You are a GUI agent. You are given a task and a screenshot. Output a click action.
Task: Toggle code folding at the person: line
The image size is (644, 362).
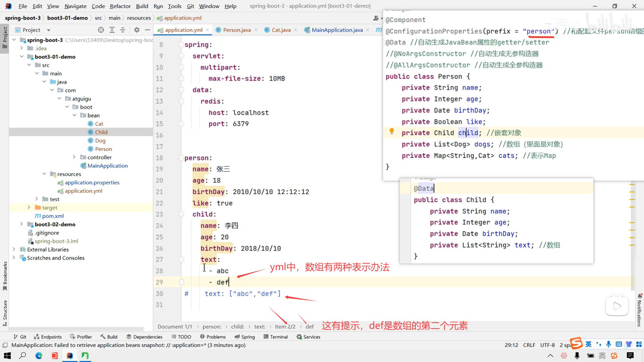click(x=181, y=158)
